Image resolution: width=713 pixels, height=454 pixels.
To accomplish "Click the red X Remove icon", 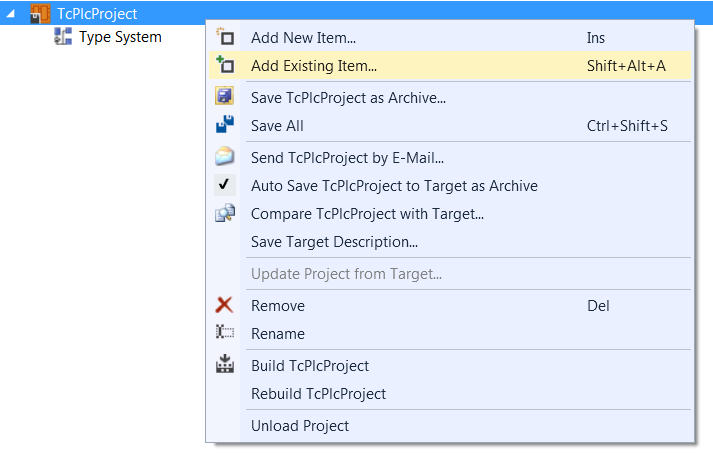I will coord(224,305).
